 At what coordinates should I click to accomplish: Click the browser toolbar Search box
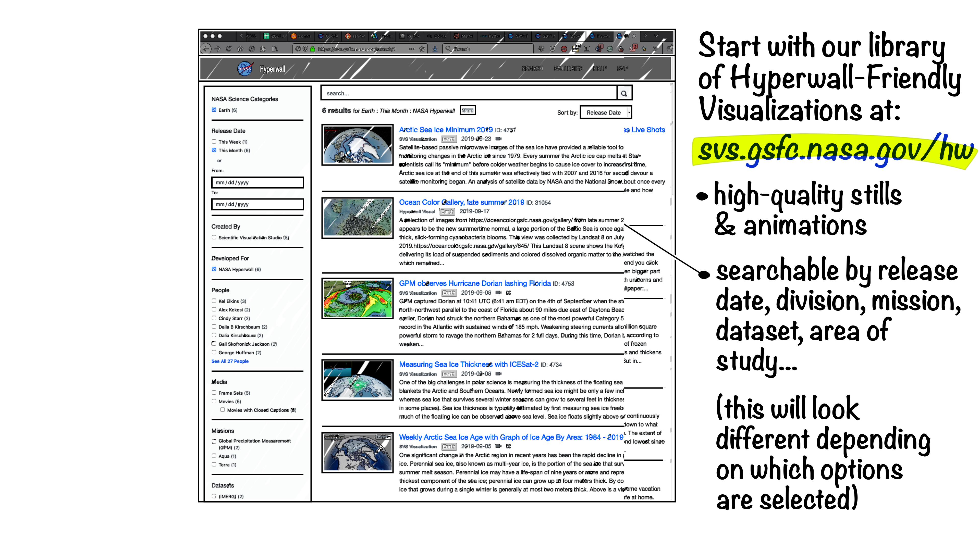coord(488,49)
